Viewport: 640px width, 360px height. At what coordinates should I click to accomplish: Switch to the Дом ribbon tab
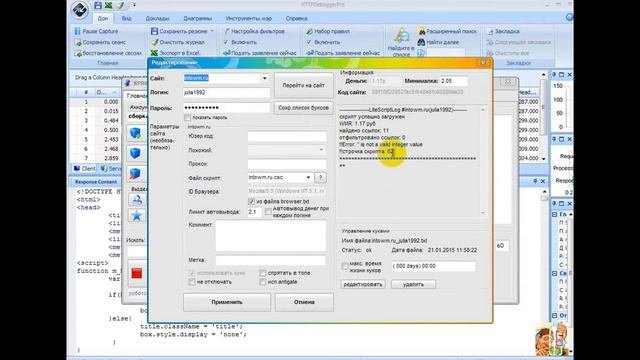[103, 18]
